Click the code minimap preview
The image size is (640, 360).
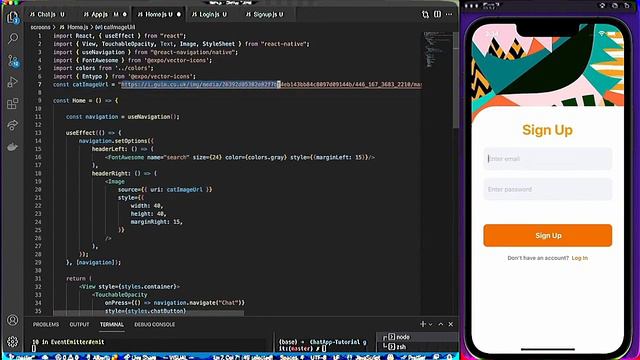[x=437, y=49]
